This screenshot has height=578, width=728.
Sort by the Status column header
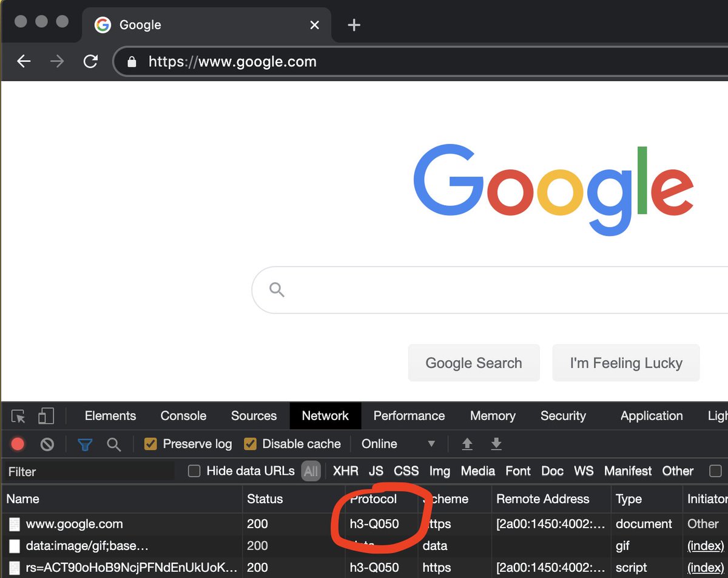pos(294,499)
